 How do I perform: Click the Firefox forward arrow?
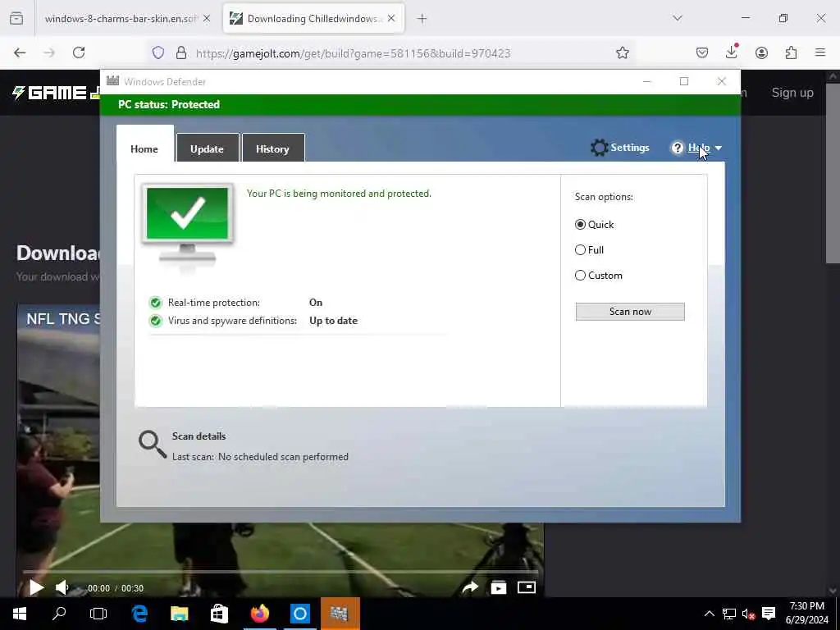tap(49, 52)
